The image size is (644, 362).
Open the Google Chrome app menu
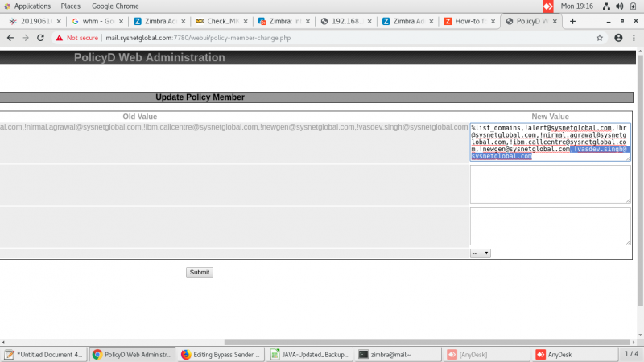pos(115,6)
